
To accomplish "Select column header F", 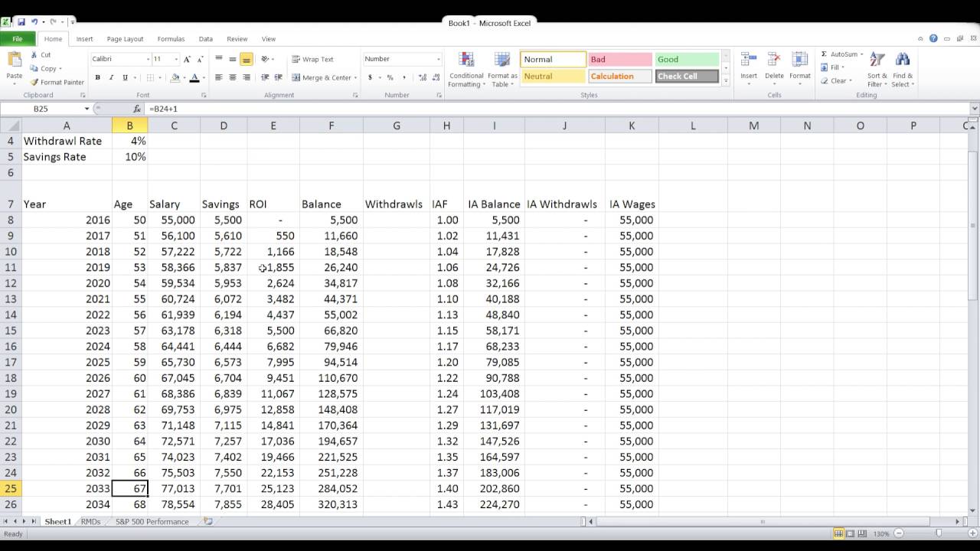I will [x=332, y=126].
